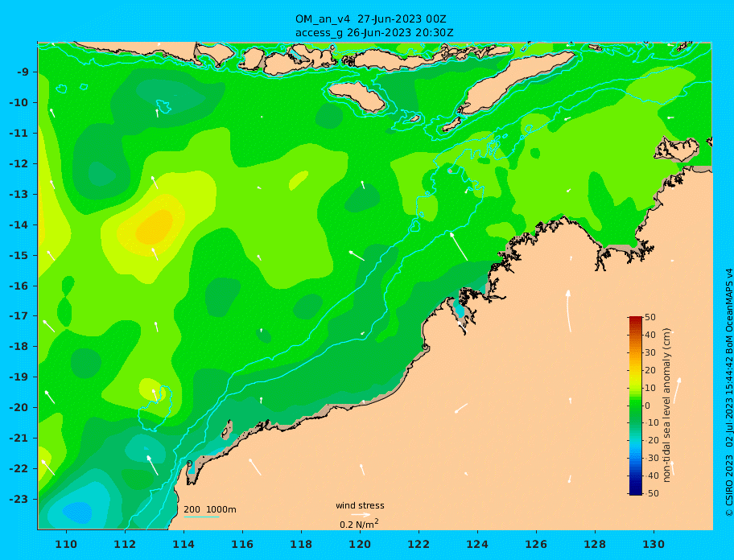Click the -50 value on the colorbar
The width and height of the screenshot is (734, 560).
click(650, 493)
